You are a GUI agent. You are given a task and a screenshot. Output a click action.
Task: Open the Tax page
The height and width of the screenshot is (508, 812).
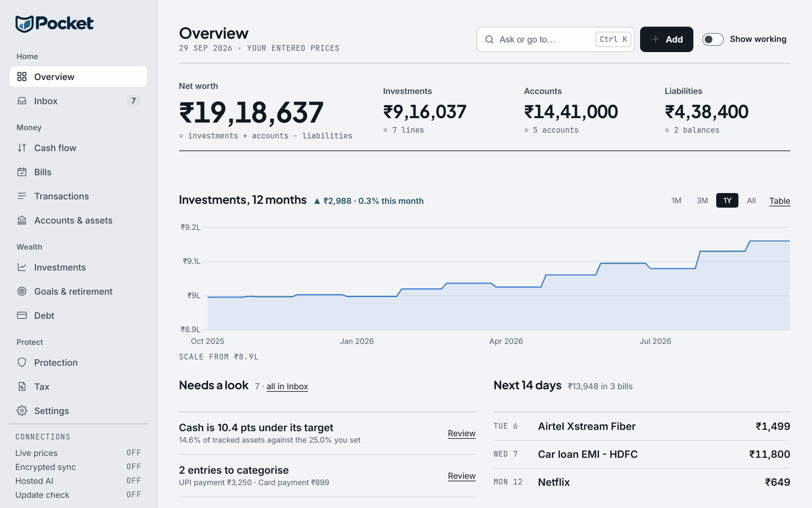78,387
